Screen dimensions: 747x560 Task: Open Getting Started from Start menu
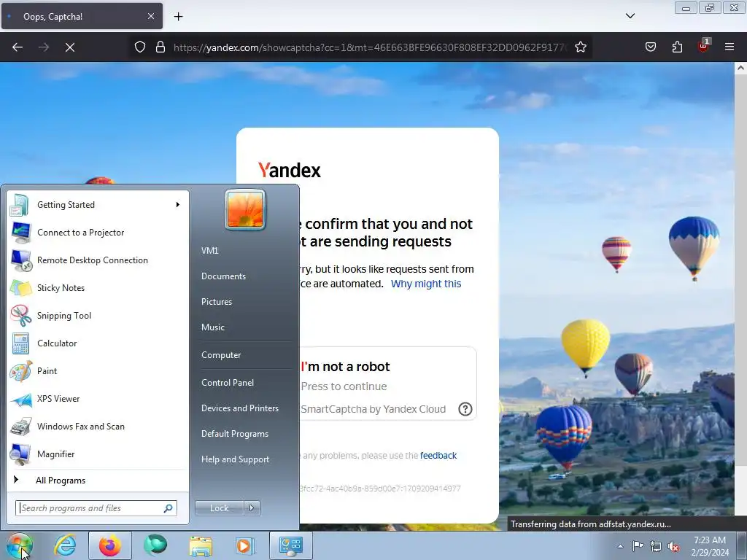(x=98, y=205)
